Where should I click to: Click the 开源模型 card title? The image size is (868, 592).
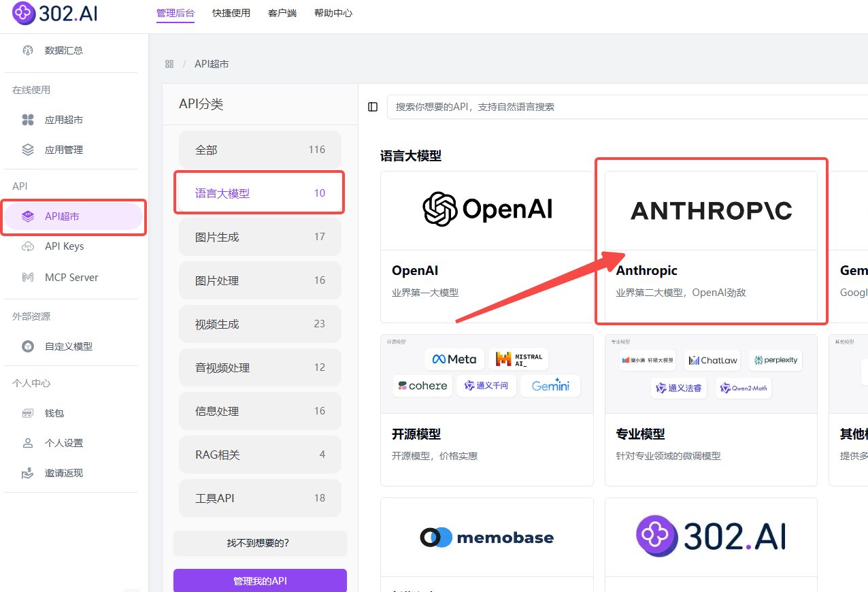point(416,434)
